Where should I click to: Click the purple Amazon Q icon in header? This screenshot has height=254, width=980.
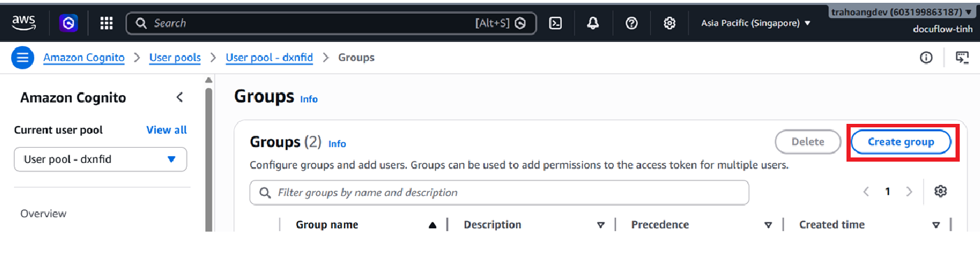click(x=69, y=23)
